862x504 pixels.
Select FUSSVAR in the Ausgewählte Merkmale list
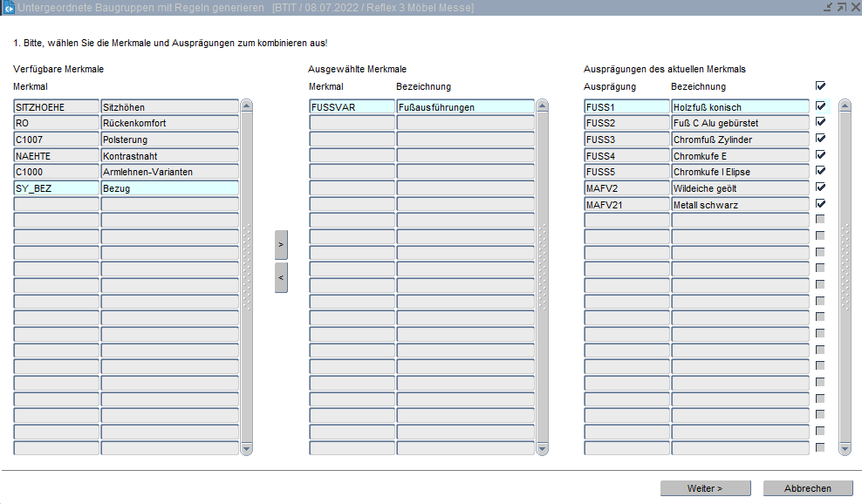tap(352, 107)
